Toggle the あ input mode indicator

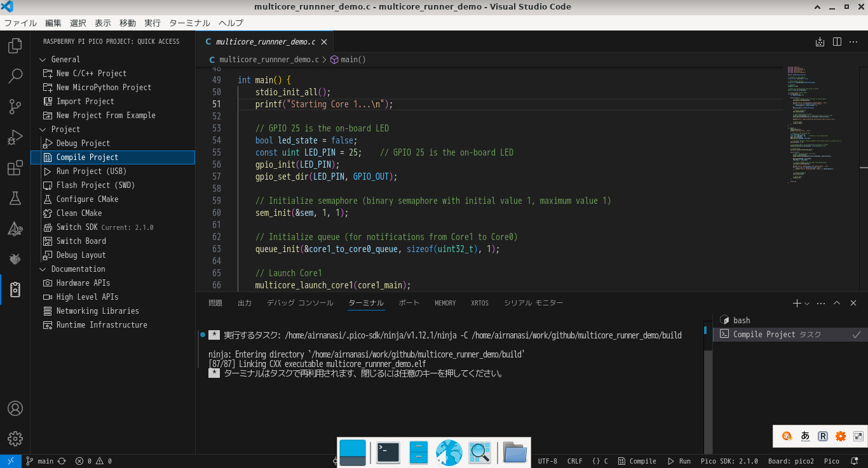pyautogui.click(x=805, y=436)
